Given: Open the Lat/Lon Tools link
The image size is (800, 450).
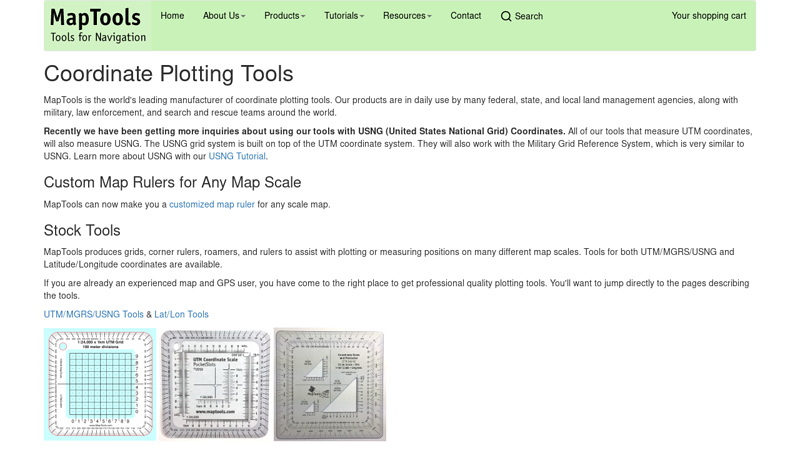Looking at the screenshot, I should pyautogui.click(x=181, y=314).
